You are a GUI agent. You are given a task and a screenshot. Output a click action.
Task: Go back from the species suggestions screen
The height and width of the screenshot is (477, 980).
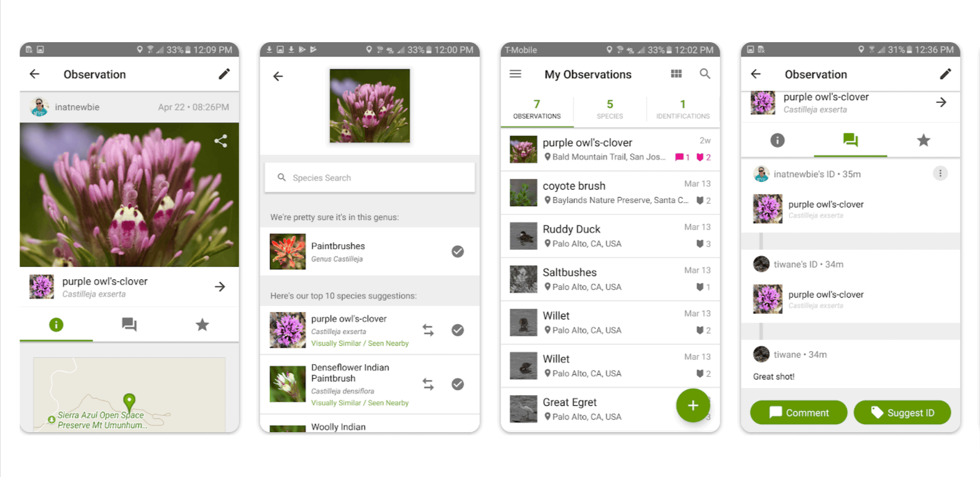point(278,76)
